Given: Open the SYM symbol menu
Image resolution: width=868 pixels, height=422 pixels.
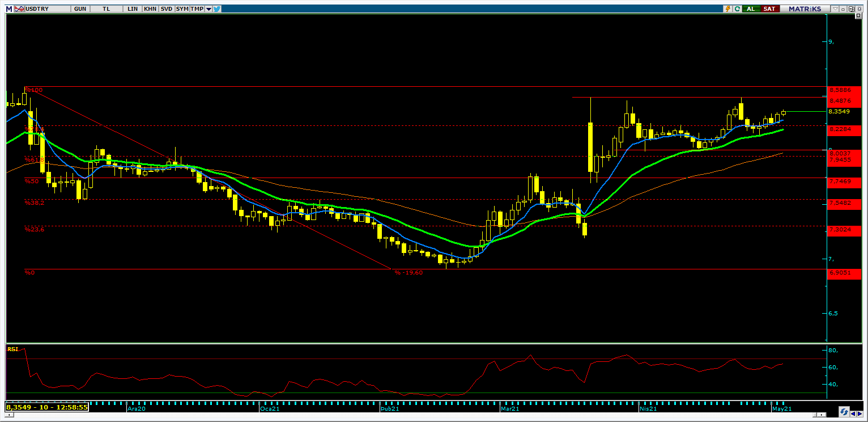Looking at the screenshot, I should pos(182,9).
